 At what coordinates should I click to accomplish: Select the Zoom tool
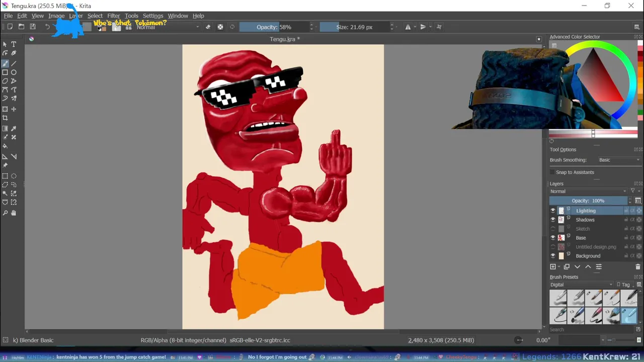pyautogui.click(x=5, y=213)
